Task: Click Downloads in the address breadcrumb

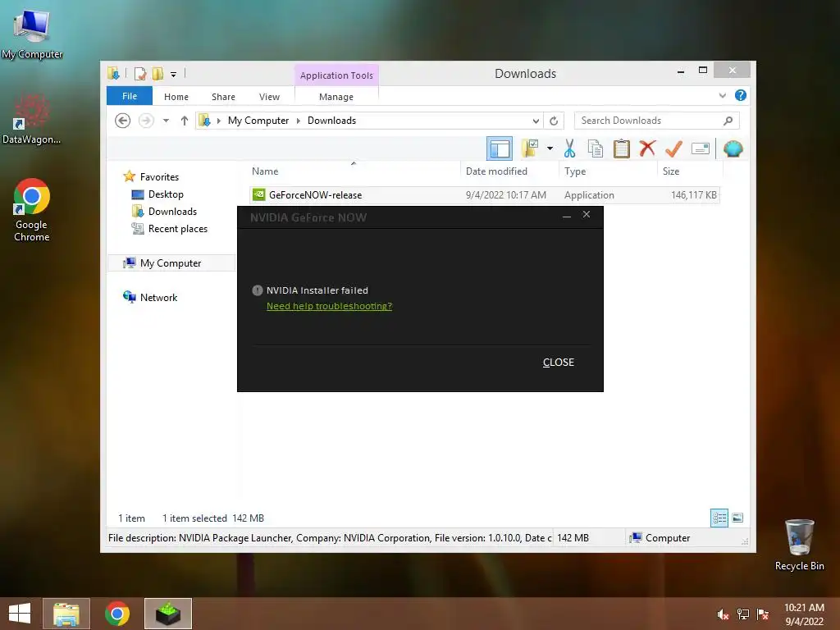Action: point(331,121)
